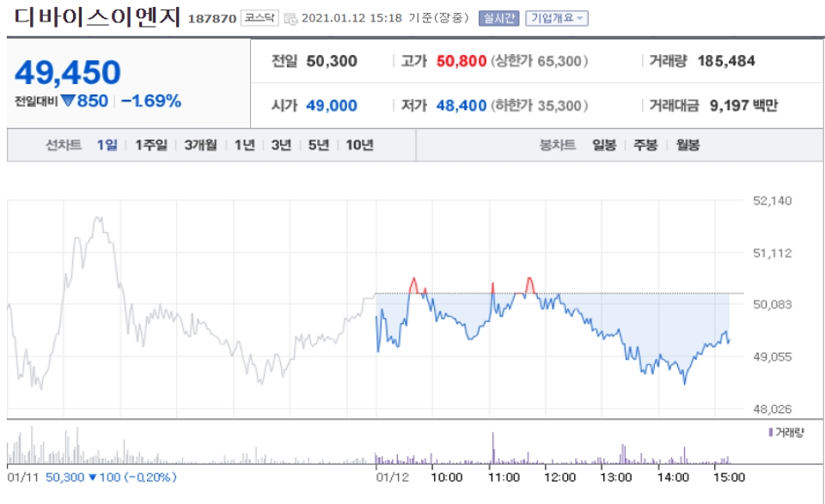The height and width of the screenshot is (504, 825).
Task: View the 10년 chart range
Action: point(359,144)
